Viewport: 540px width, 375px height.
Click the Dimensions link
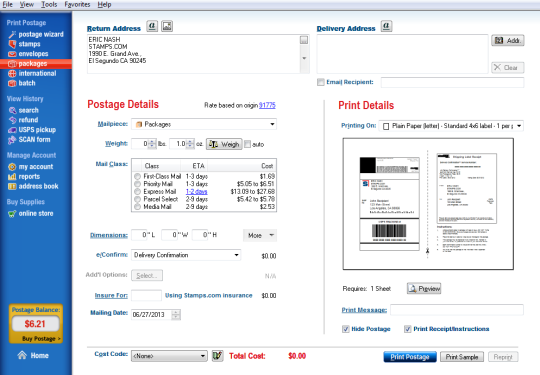pos(109,236)
